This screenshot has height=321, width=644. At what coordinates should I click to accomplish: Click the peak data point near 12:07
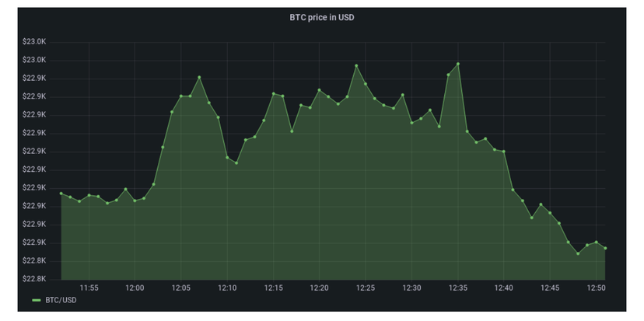click(x=199, y=77)
